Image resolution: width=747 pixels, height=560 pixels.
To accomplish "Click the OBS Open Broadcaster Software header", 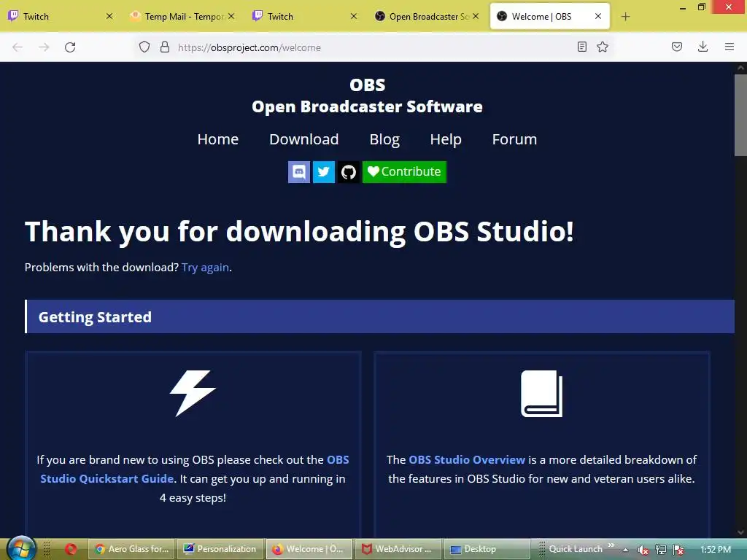I will [367, 96].
